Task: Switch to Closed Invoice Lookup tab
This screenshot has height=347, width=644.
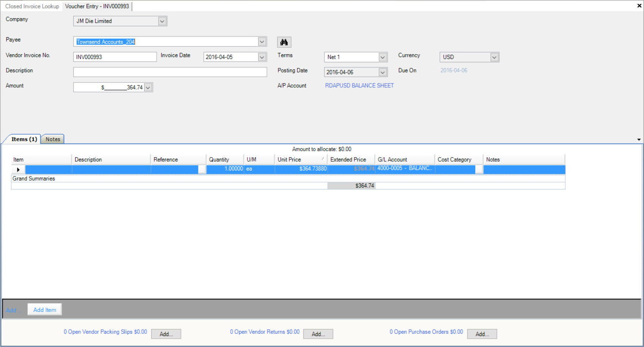Action: [32, 6]
